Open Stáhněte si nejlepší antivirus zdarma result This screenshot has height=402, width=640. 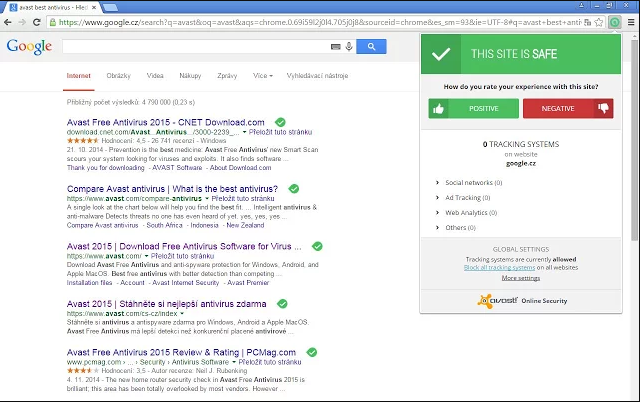click(167, 304)
